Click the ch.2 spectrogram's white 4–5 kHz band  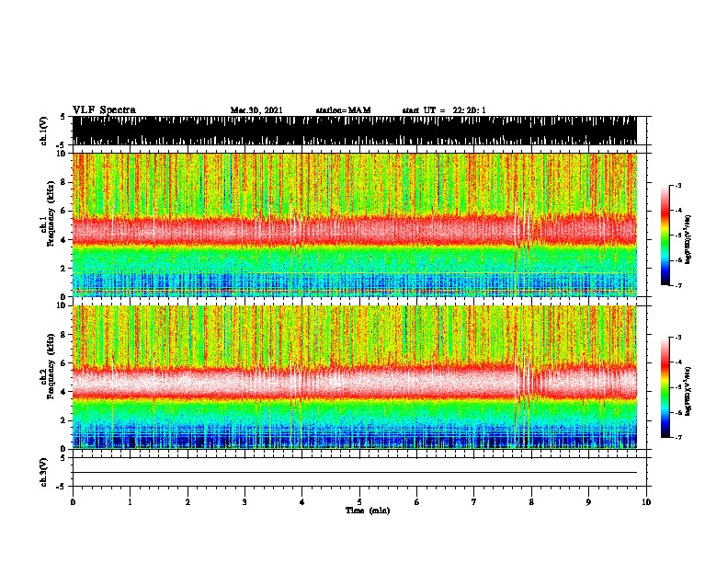click(355, 382)
